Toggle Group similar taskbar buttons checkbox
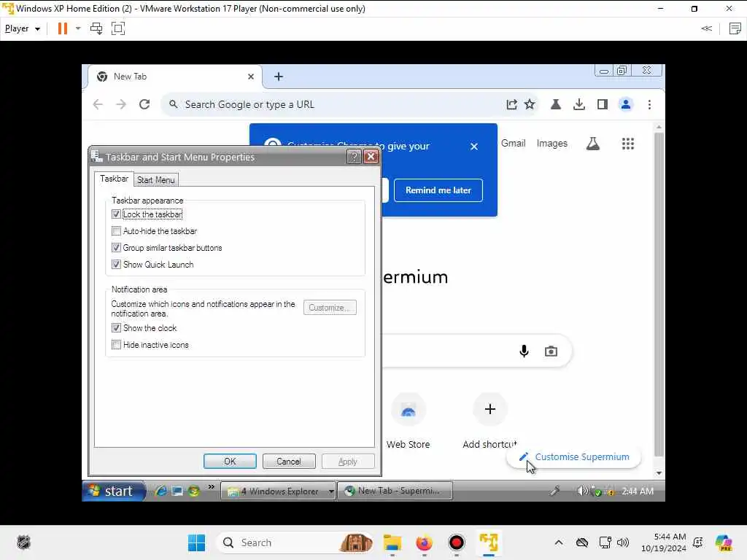This screenshot has height=560, width=747. (x=116, y=248)
